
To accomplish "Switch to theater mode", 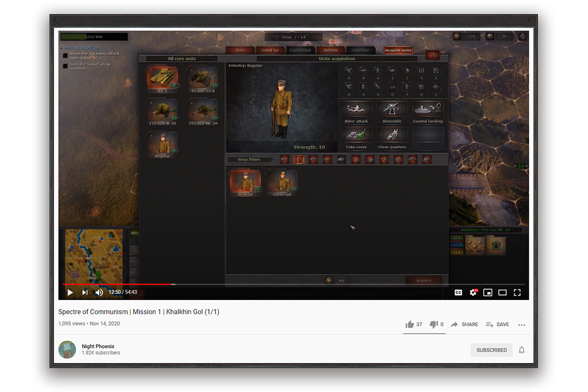I will tap(503, 292).
